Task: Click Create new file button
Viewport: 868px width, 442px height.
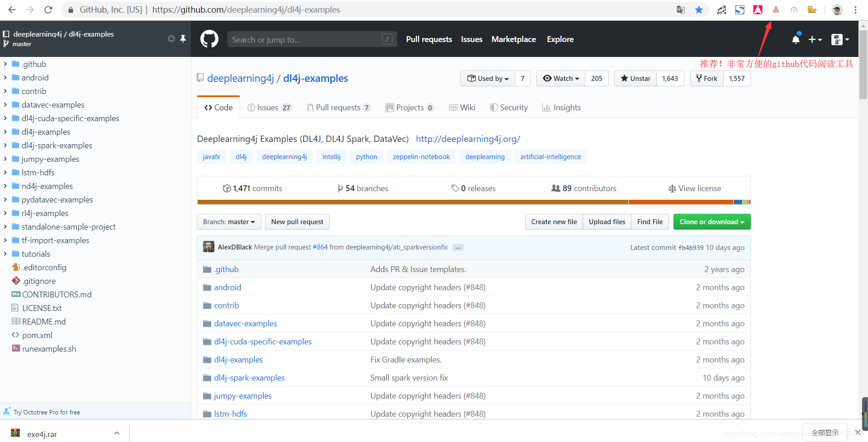Action: tap(554, 222)
